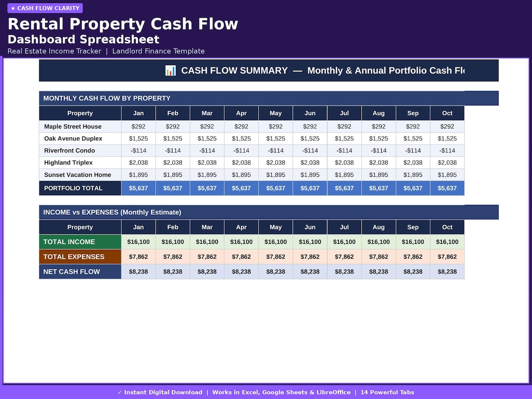532x399 pixels.
Task: Click Jun header in Income vs Expenses table
Action: 310,227
